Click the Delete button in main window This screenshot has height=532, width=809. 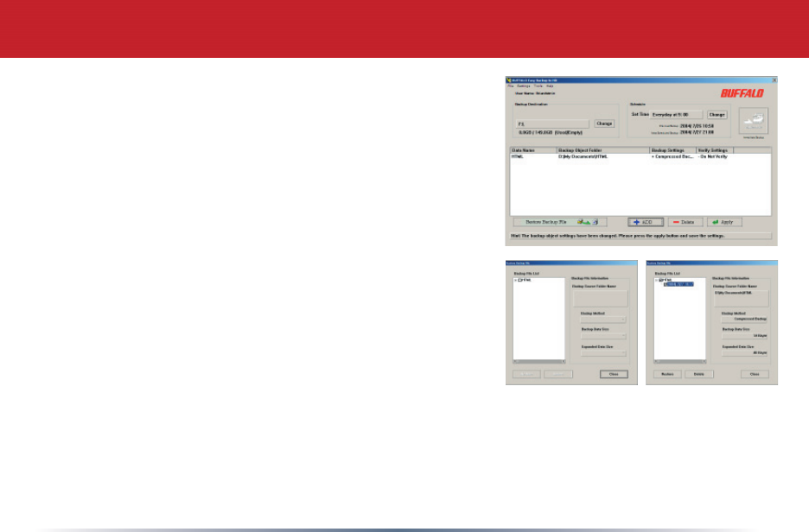click(x=685, y=222)
